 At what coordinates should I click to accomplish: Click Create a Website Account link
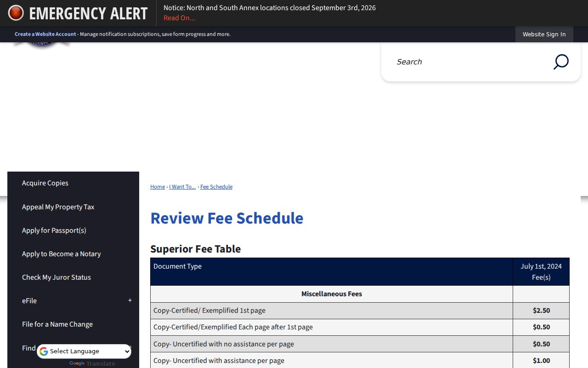point(45,34)
